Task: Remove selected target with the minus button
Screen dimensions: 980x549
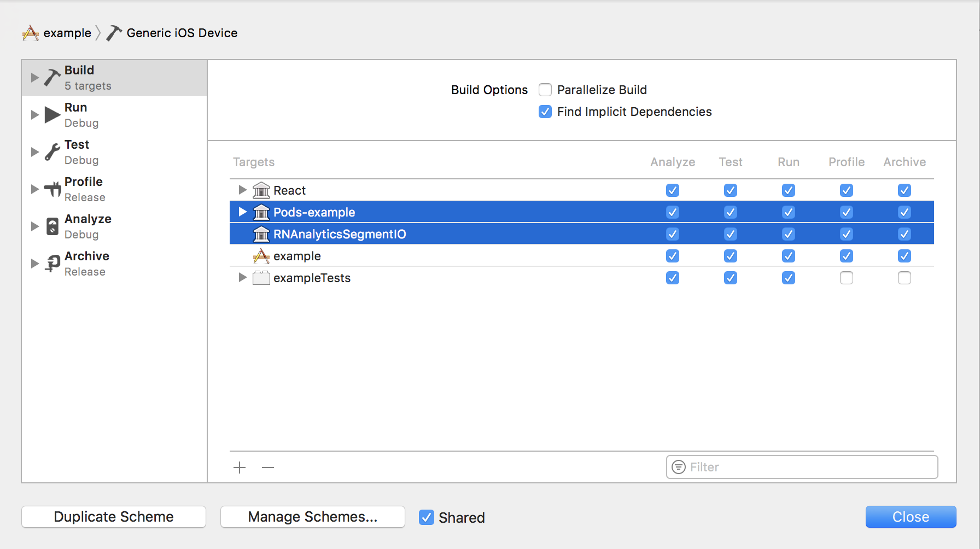Action: pos(268,468)
